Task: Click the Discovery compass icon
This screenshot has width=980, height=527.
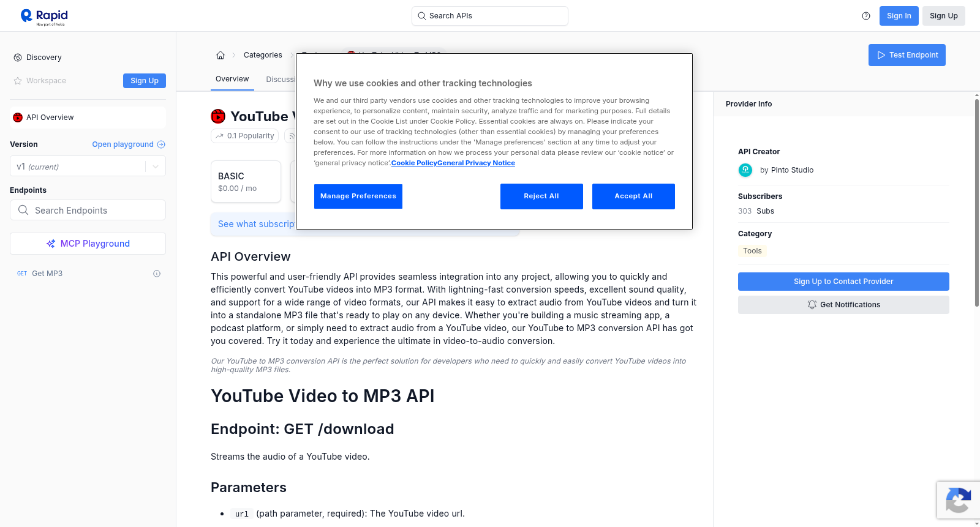Action: [18, 58]
